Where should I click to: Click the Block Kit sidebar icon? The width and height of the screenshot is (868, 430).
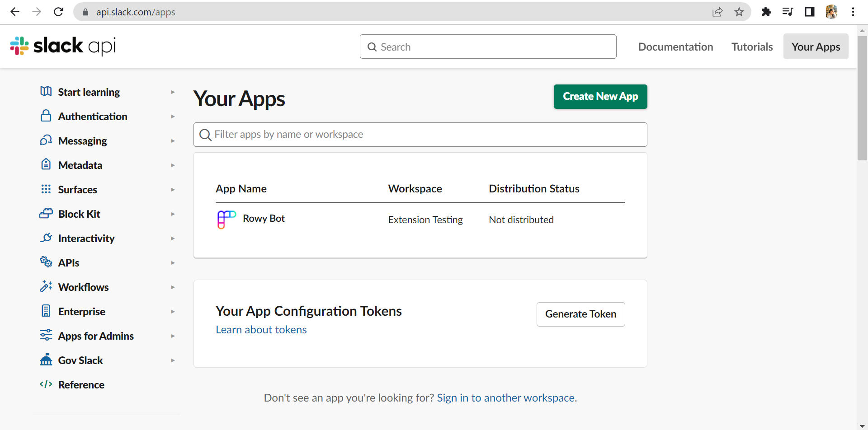click(46, 214)
